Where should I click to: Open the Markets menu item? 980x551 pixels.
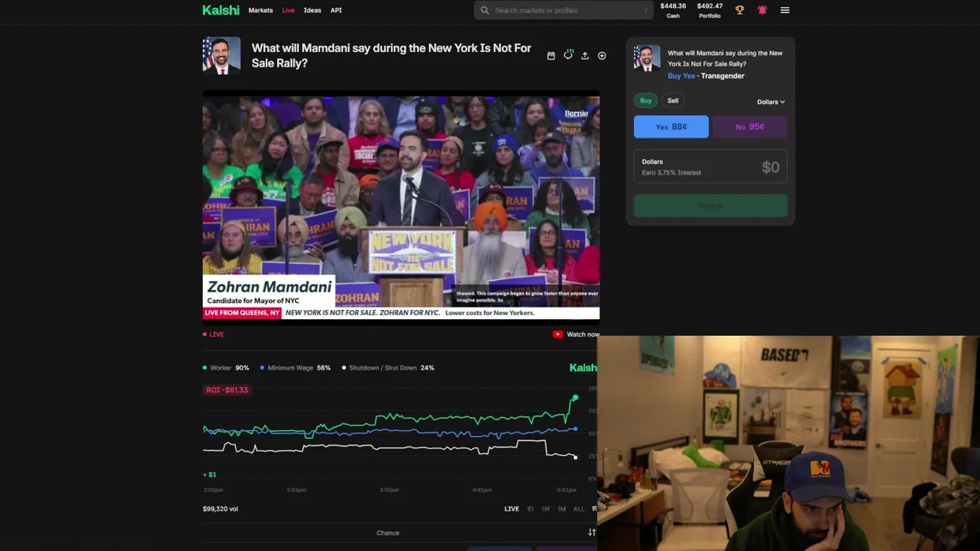260,10
